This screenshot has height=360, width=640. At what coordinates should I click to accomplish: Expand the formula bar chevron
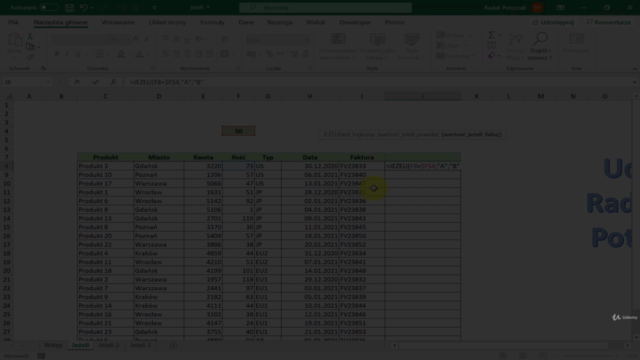pos(634,82)
